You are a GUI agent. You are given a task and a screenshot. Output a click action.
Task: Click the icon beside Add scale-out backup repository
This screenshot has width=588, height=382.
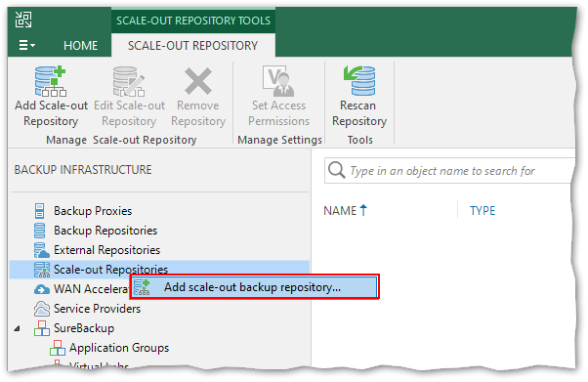(x=143, y=287)
